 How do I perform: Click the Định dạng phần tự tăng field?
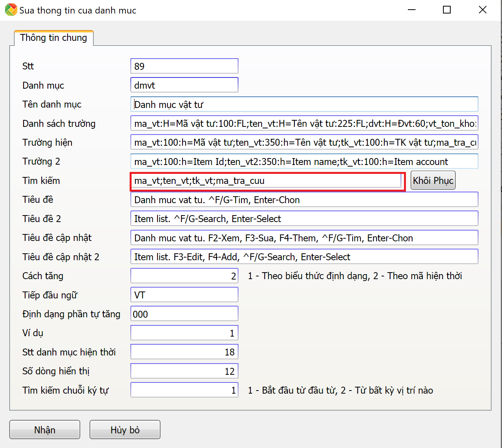pos(184,314)
